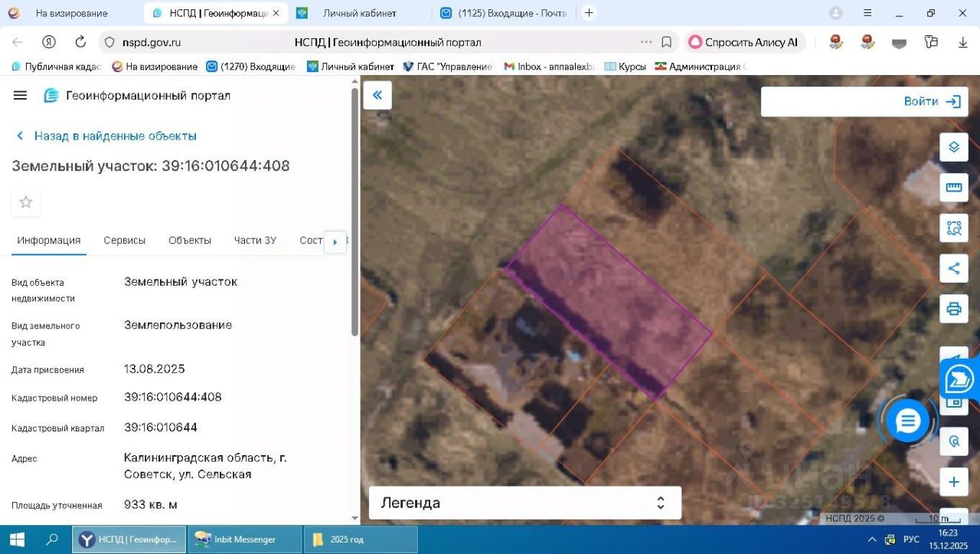Switch to the Части ЗУ tab
The height and width of the screenshot is (554, 980).
[x=255, y=241]
